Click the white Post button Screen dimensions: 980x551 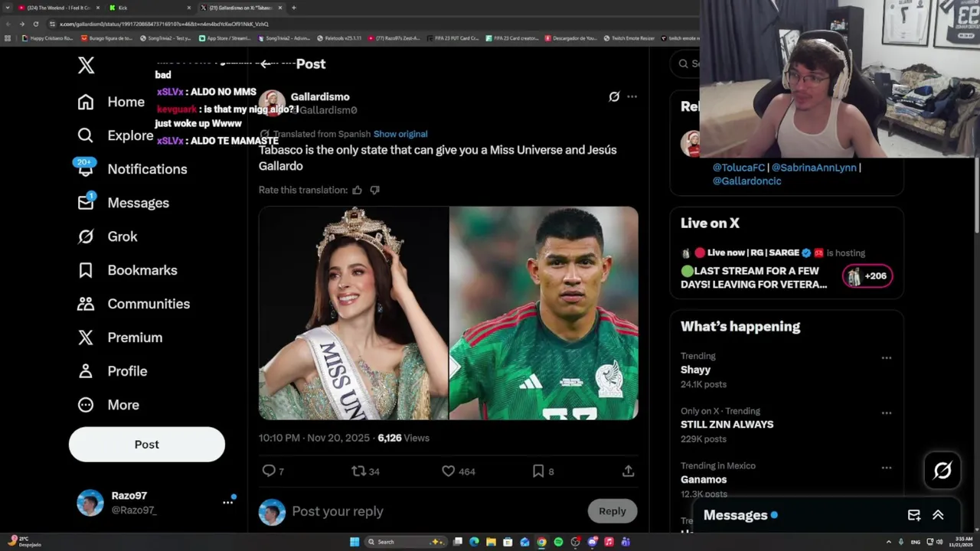click(147, 445)
